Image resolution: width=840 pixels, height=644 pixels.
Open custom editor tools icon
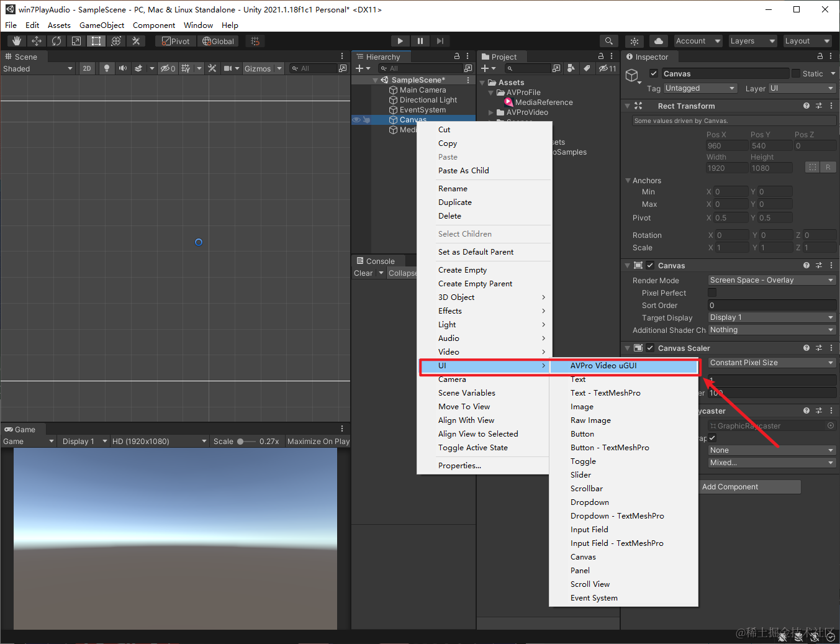pos(136,41)
